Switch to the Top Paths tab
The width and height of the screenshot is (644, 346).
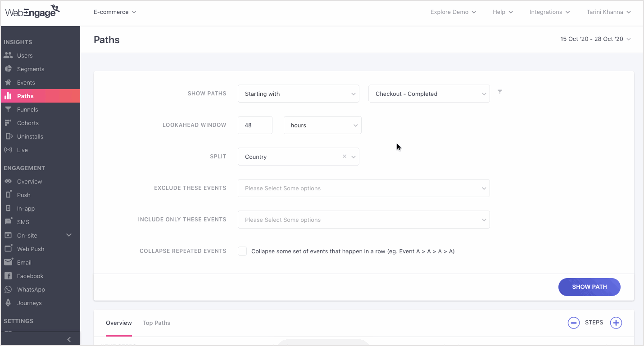[x=156, y=323]
